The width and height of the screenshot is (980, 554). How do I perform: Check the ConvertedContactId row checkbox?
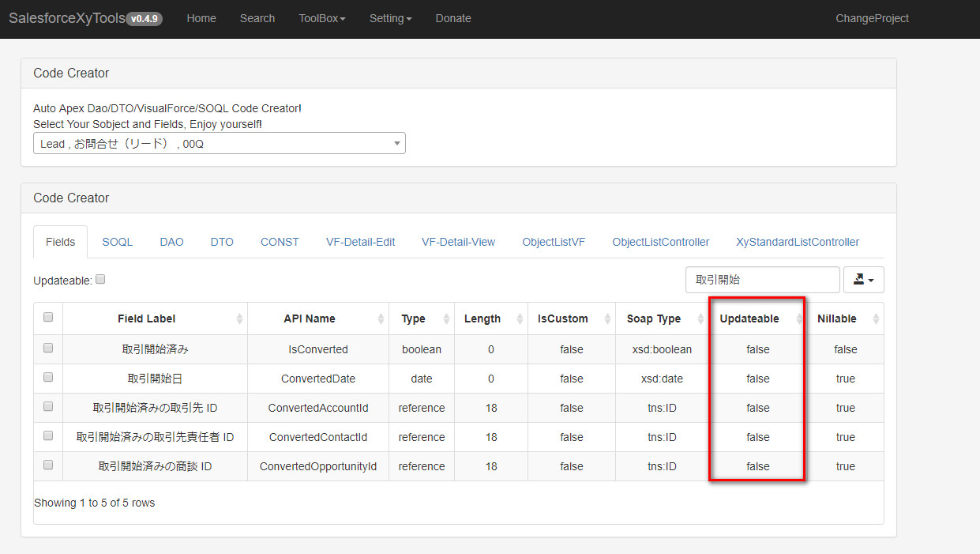(48, 435)
